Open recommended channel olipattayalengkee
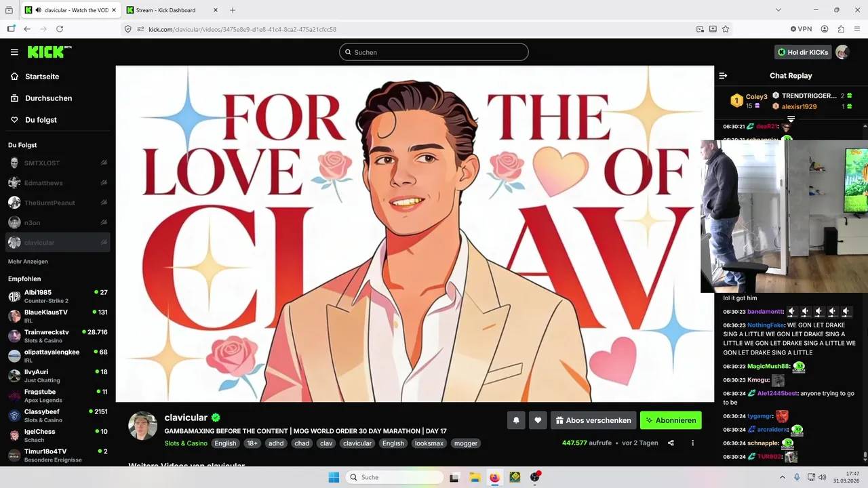This screenshot has width=868, height=488. click(58, 356)
